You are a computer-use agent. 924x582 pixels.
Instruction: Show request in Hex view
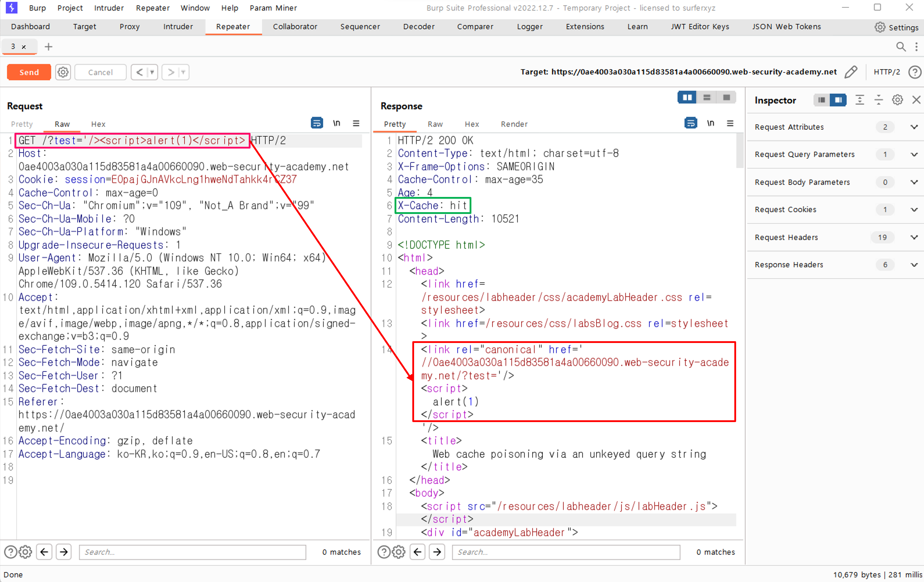click(98, 124)
